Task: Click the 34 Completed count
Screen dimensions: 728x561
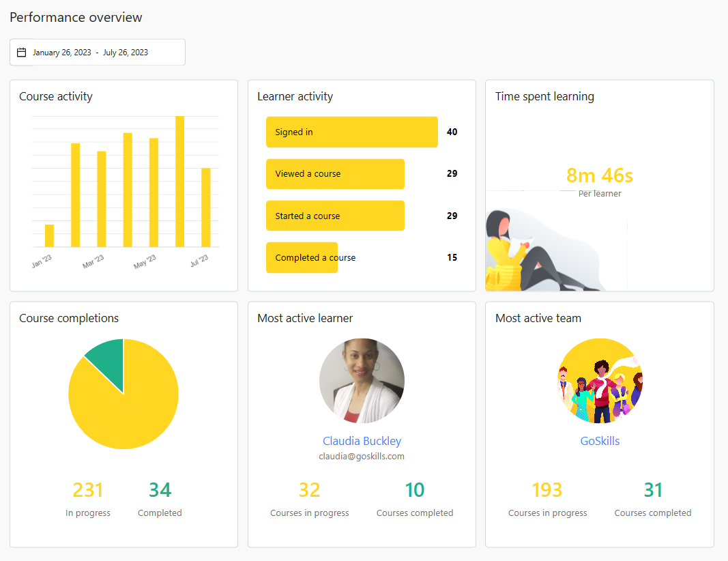Action: (160, 490)
